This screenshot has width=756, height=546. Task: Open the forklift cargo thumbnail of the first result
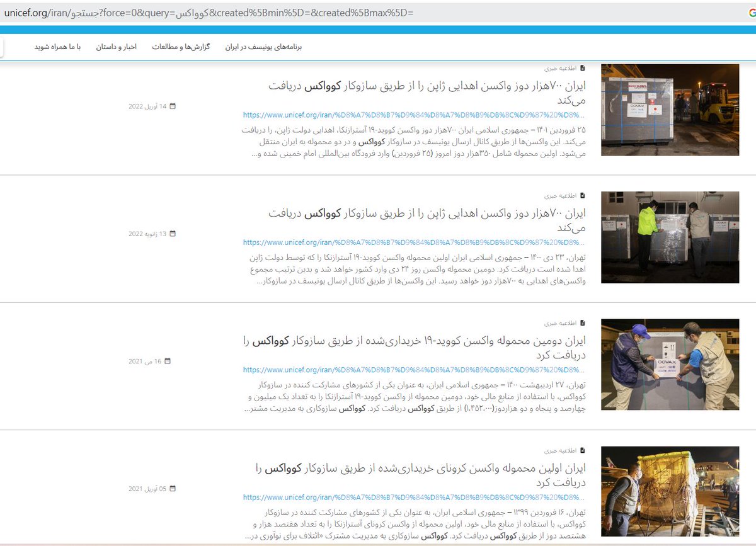[670, 110]
